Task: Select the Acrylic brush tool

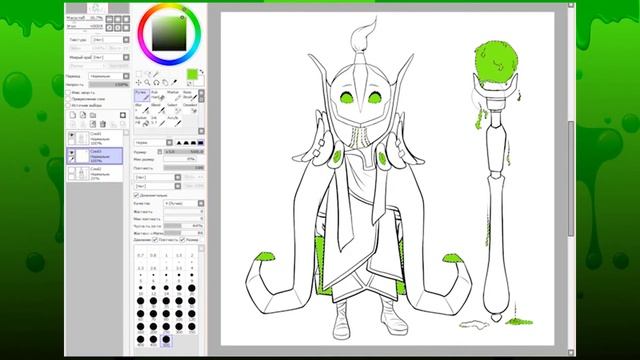Action: (175, 121)
